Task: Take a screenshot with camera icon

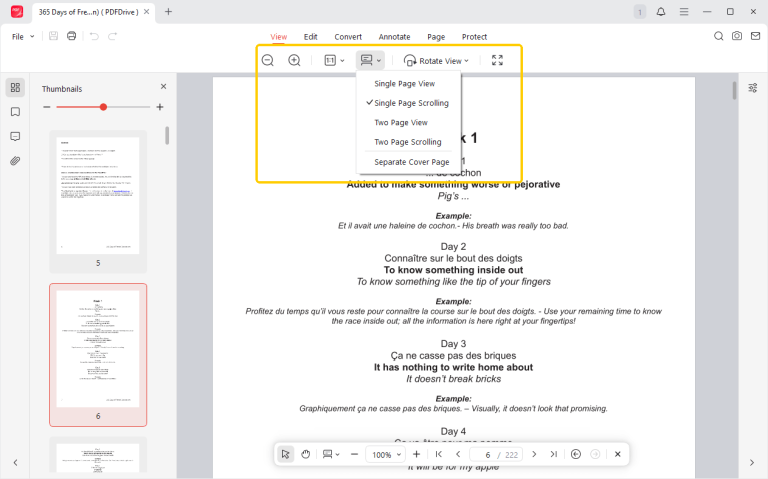Action: click(x=737, y=36)
